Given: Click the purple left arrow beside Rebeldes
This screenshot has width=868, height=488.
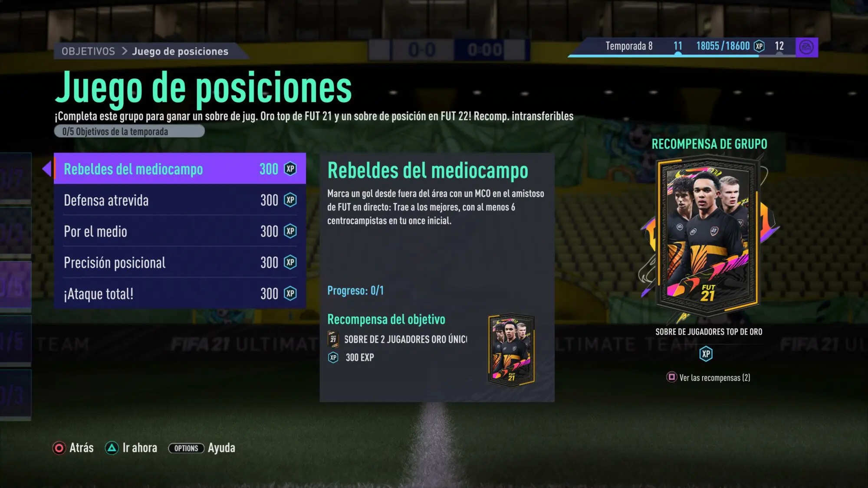Looking at the screenshot, I should (x=47, y=168).
